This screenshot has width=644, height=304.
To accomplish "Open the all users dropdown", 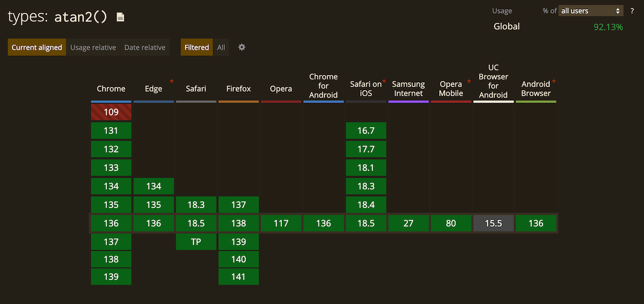I will point(590,11).
